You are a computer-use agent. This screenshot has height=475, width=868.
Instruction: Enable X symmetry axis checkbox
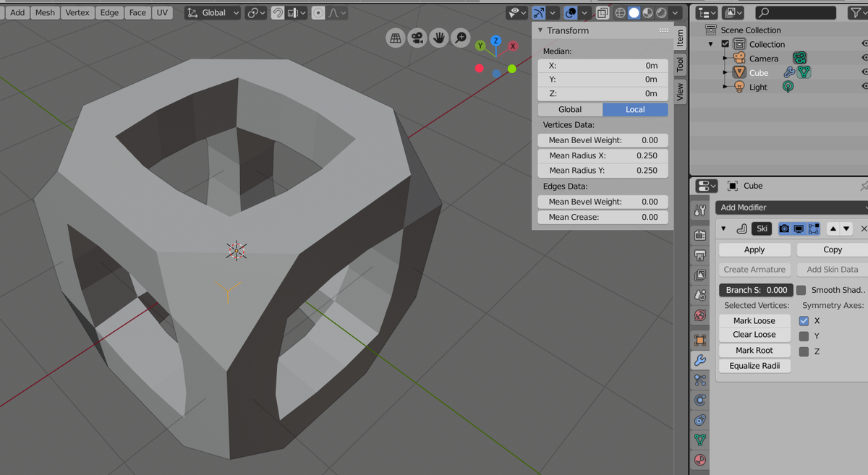pos(804,320)
